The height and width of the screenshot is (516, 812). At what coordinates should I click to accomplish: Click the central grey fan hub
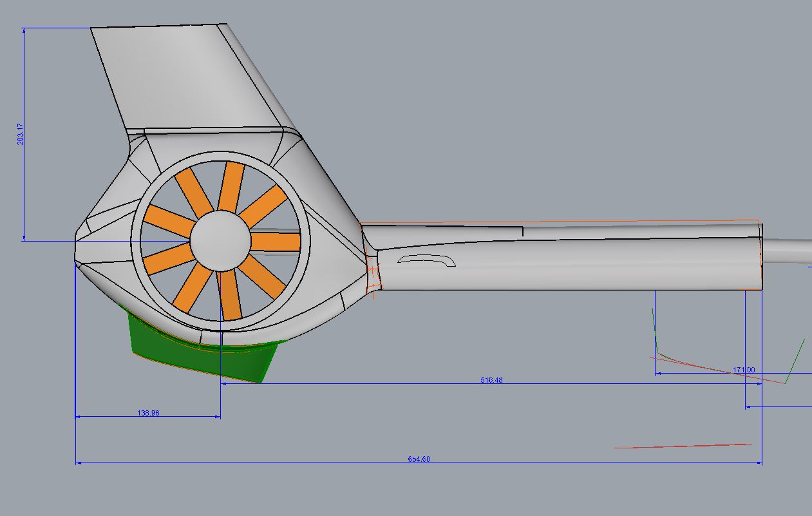point(220,240)
